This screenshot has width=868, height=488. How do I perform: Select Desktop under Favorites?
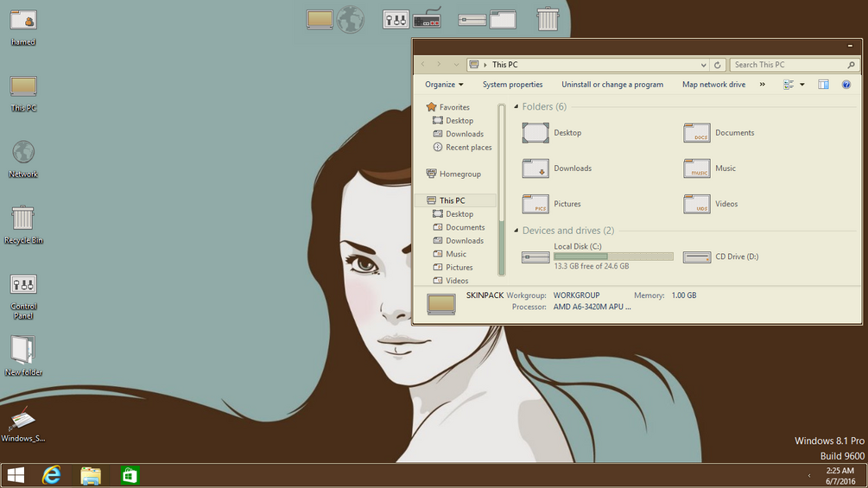pyautogui.click(x=453, y=121)
